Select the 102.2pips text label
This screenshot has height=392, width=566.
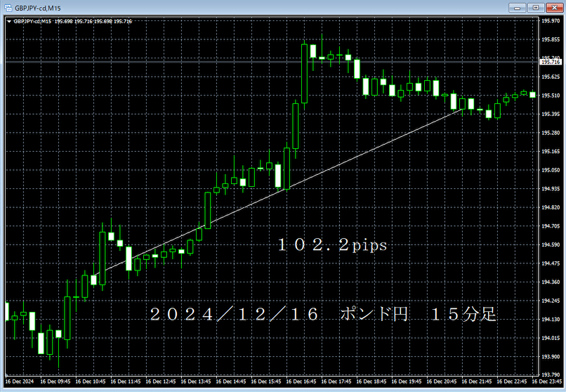point(332,245)
